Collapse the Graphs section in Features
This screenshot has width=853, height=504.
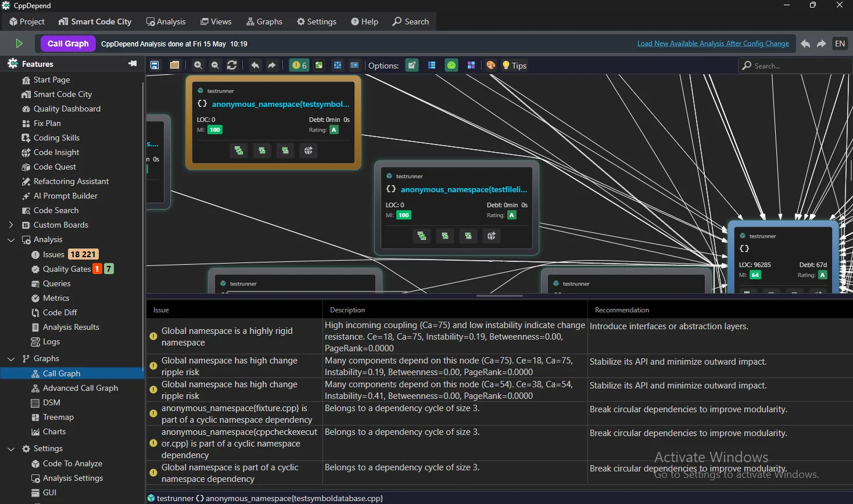coord(10,358)
